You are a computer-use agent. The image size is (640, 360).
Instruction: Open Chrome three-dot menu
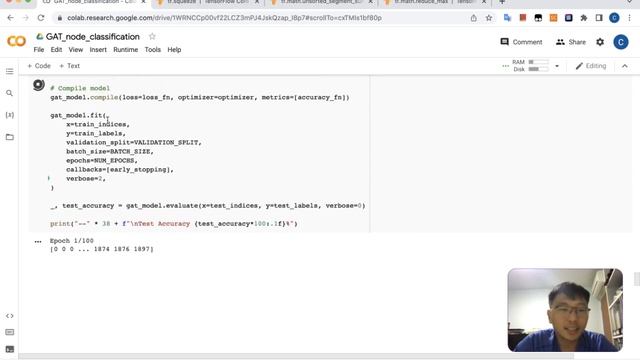pos(629,18)
